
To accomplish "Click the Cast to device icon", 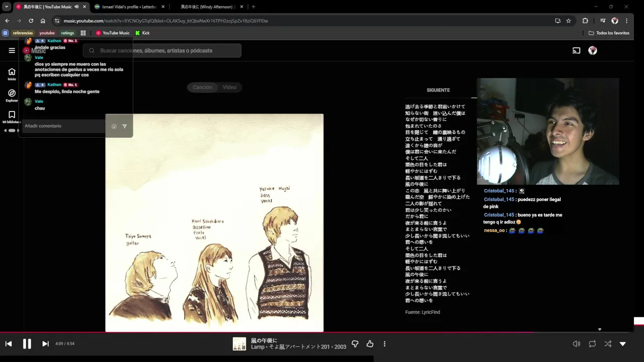I will coord(577,50).
